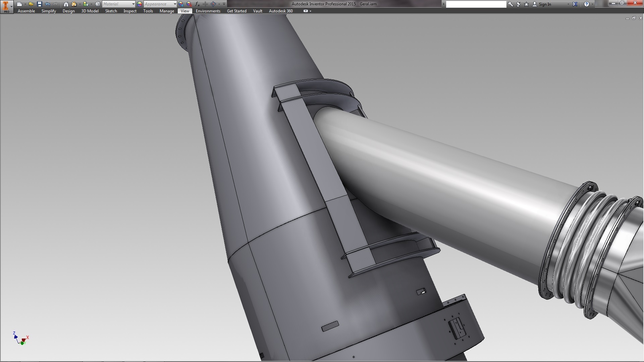The image size is (644, 362).
Task: Toggle the ribbon minimize button after Autodesk 360
Action: [x=306, y=11]
